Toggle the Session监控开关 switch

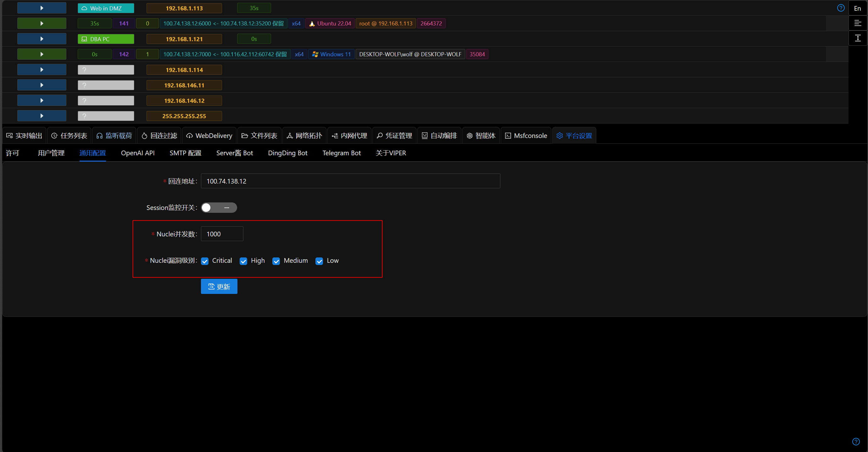click(219, 208)
